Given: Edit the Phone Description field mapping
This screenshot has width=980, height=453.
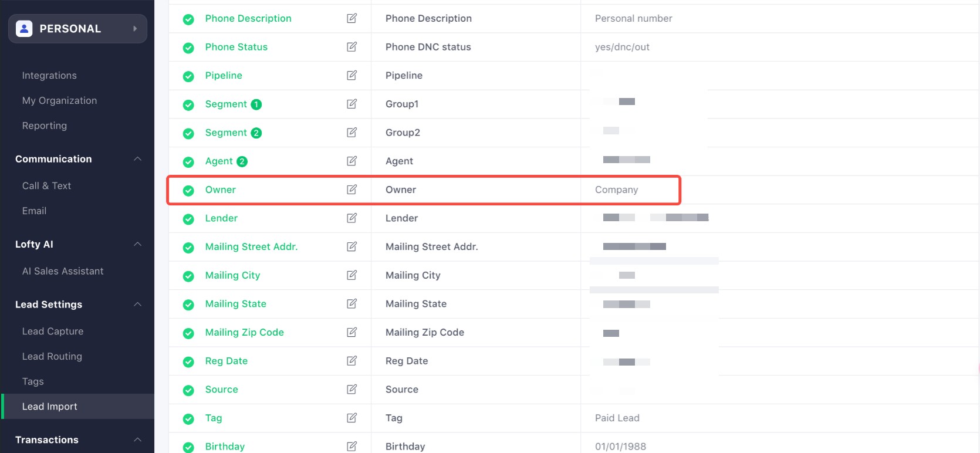Looking at the screenshot, I should [352, 18].
